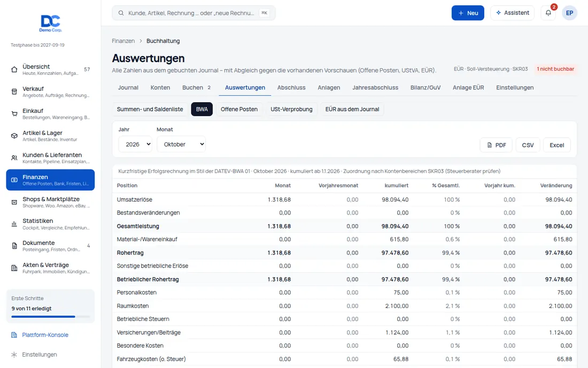Switch to the Journal tab
The height and width of the screenshot is (368, 588).
point(128,87)
